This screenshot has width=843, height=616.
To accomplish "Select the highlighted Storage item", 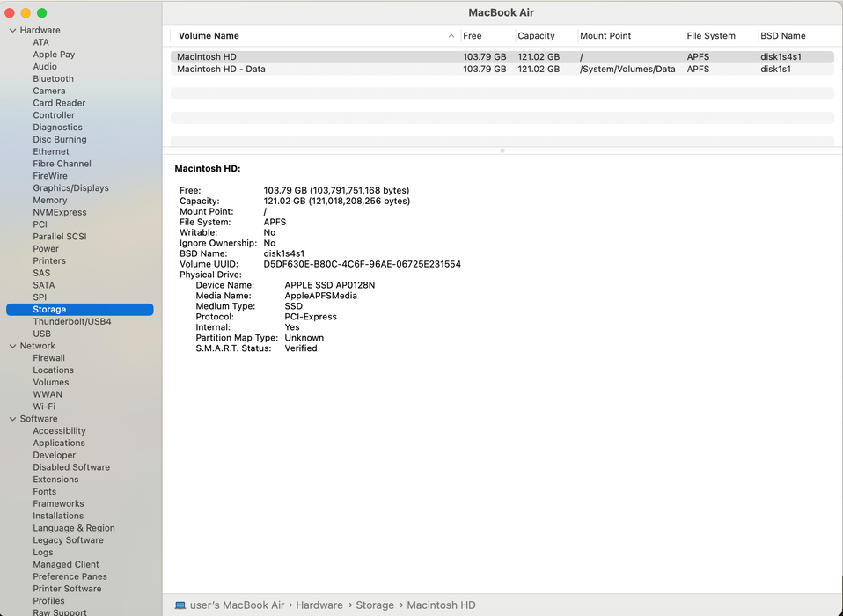I will pos(79,309).
